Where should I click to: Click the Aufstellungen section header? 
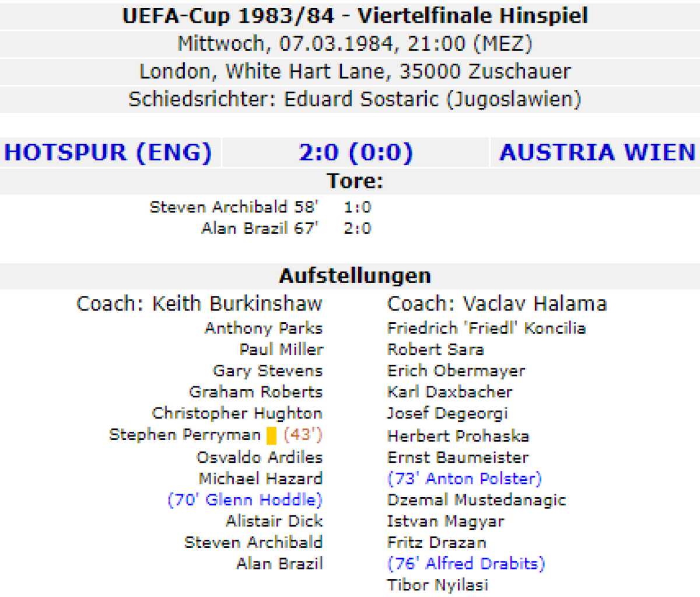tap(355, 275)
